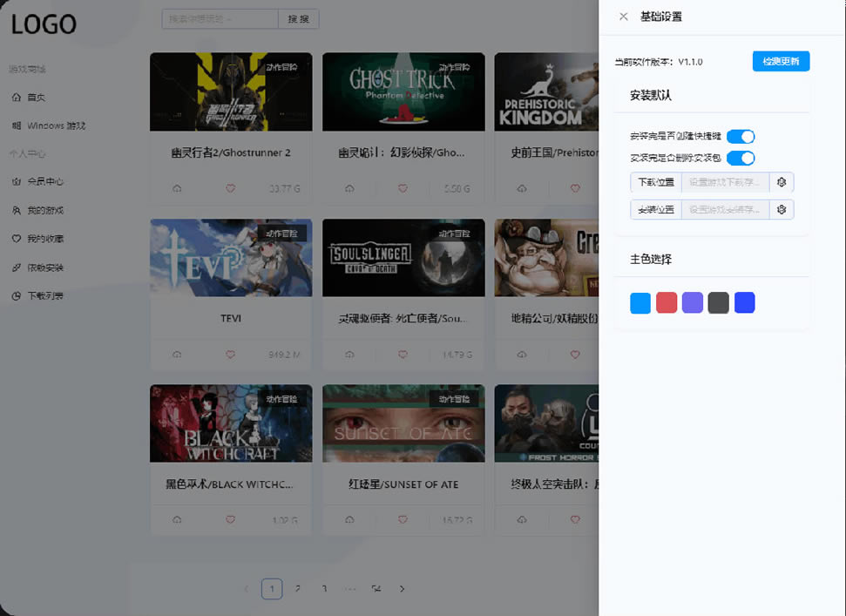Open the Ghost Trick cover thumbnail
Image resolution: width=846 pixels, height=616 pixels.
[403, 91]
